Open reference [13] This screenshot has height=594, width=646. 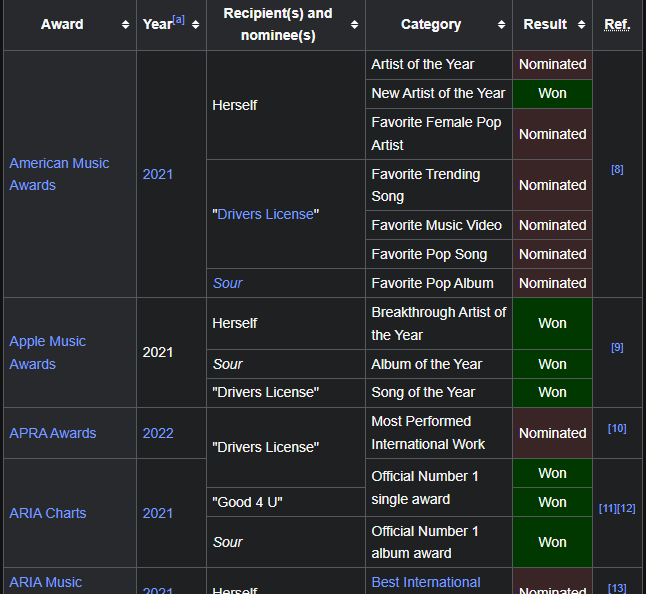(x=617, y=588)
